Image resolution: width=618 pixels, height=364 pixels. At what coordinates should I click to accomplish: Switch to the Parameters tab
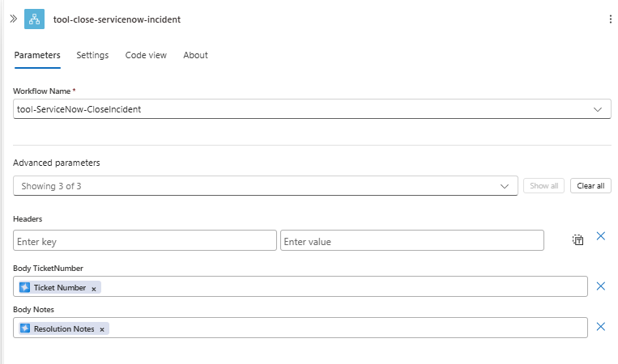(37, 55)
